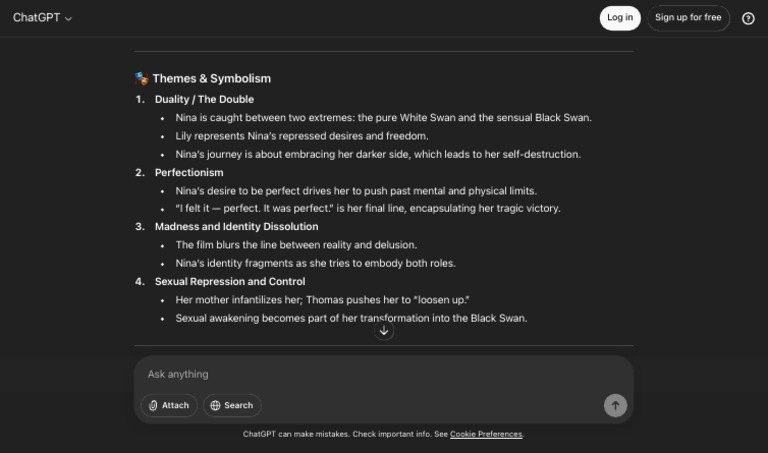This screenshot has width=768, height=453.
Task: Click the paperclip Attach button
Action: pyautogui.click(x=168, y=405)
